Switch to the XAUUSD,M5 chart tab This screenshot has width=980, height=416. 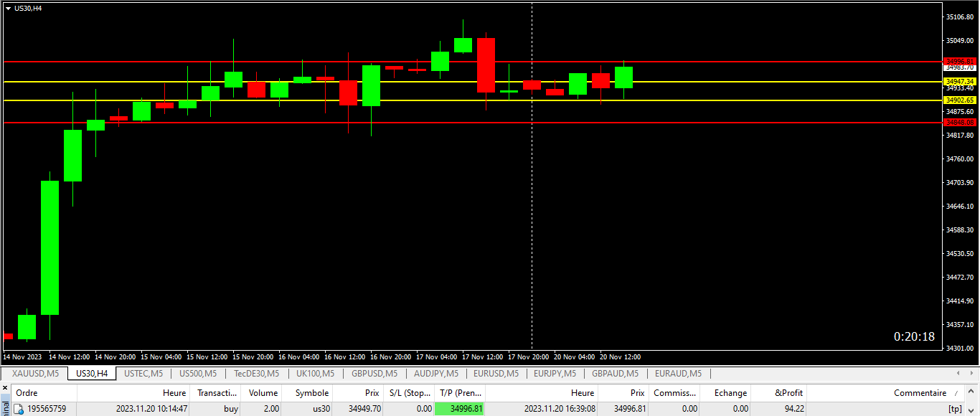[x=35, y=374]
